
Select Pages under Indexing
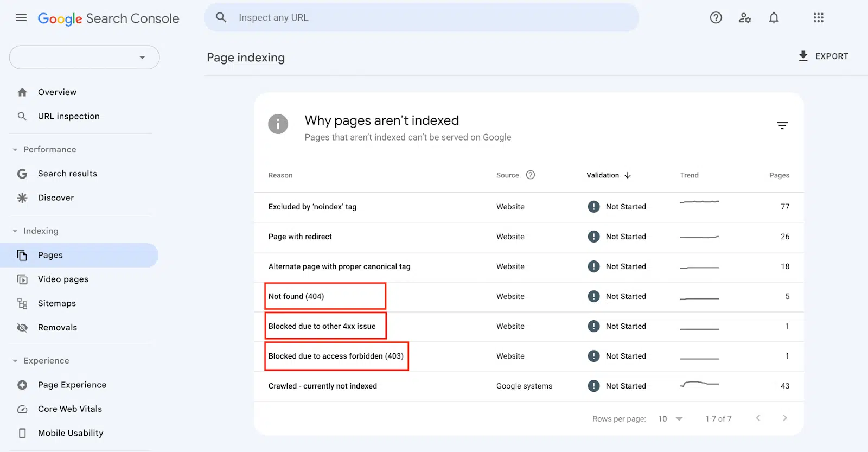[79, 255]
